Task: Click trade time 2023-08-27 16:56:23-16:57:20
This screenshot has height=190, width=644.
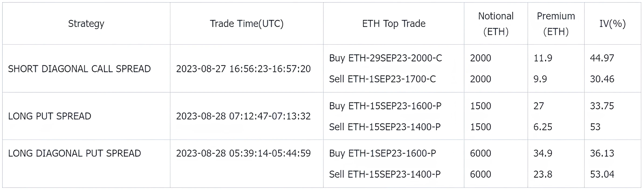Action: [243, 69]
